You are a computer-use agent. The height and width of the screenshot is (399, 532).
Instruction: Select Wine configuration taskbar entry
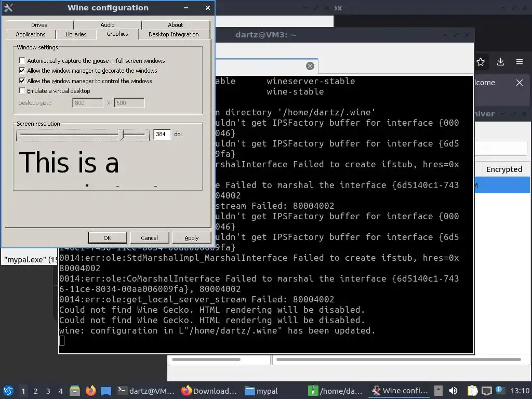coord(400,391)
